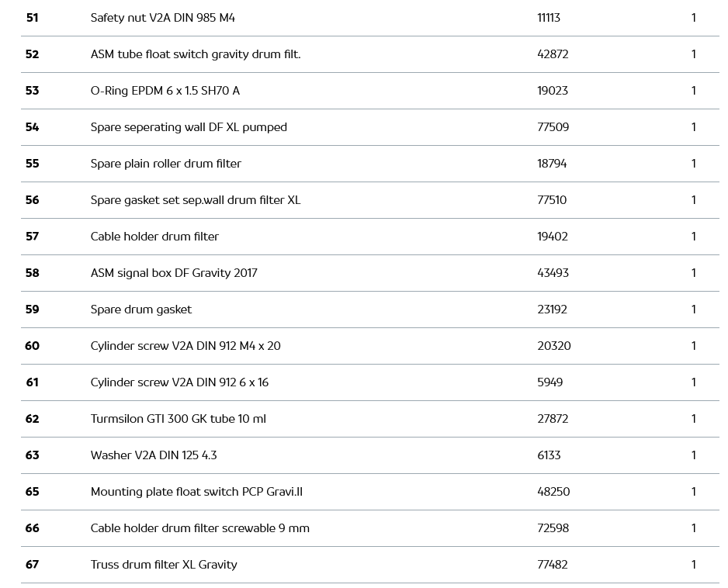The image size is (728, 588).
Task: Select 'ASM signal box DF Gravity 2017'
Action: point(174,273)
